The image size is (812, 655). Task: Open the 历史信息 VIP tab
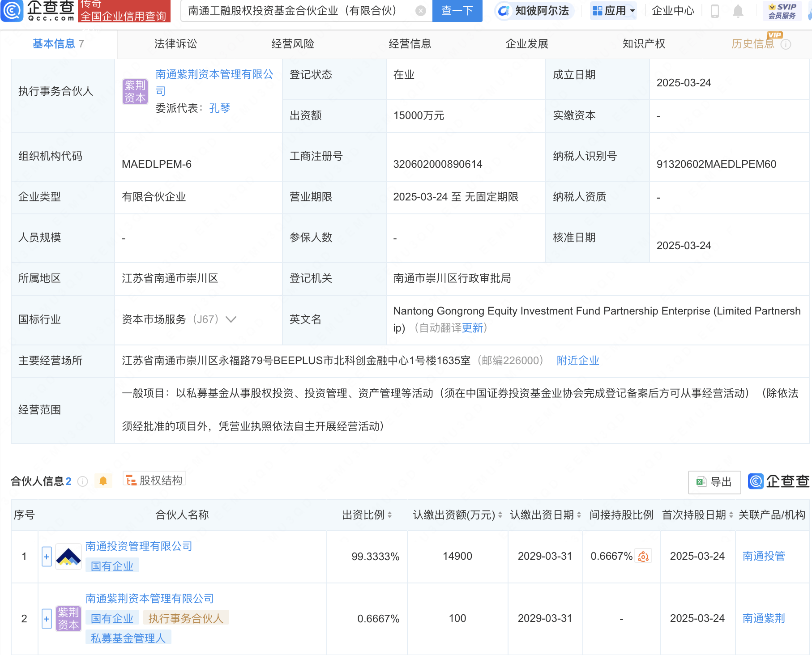pyautogui.click(x=752, y=44)
